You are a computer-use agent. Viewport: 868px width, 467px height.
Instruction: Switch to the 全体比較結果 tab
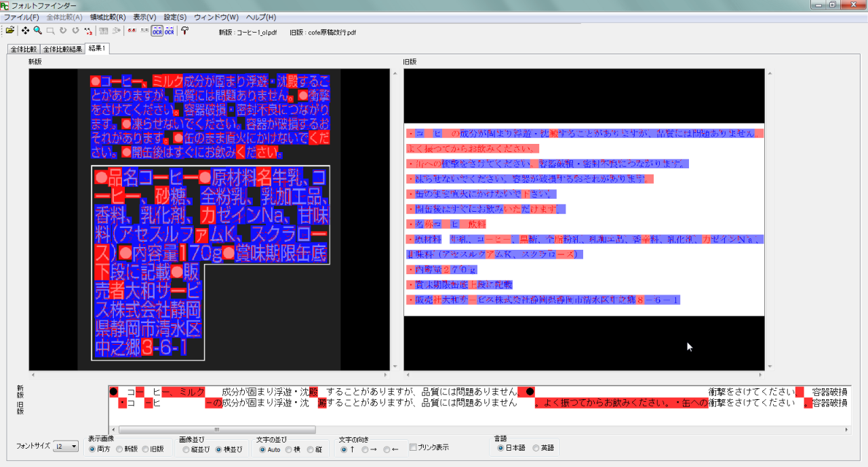(62, 49)
